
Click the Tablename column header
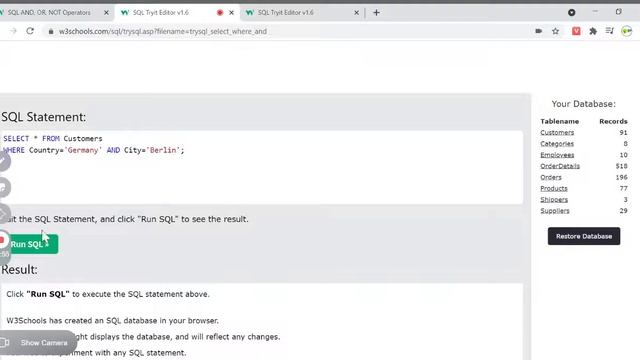click(560, 121)
